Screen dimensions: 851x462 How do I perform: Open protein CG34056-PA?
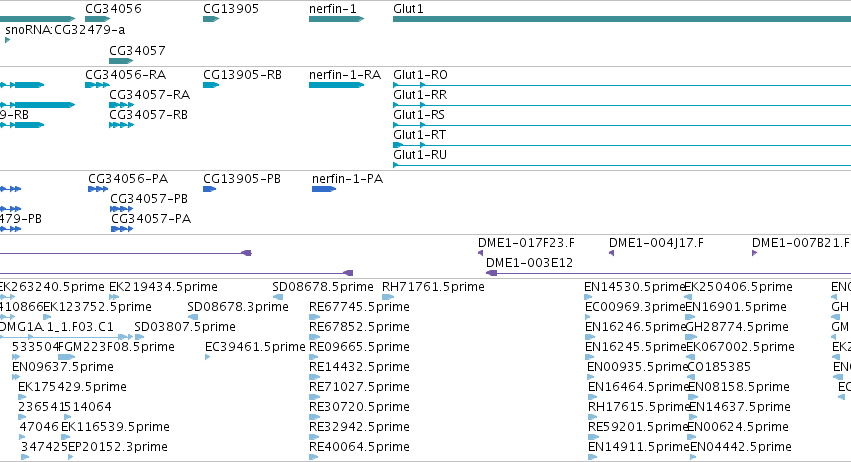coord(128,179)
